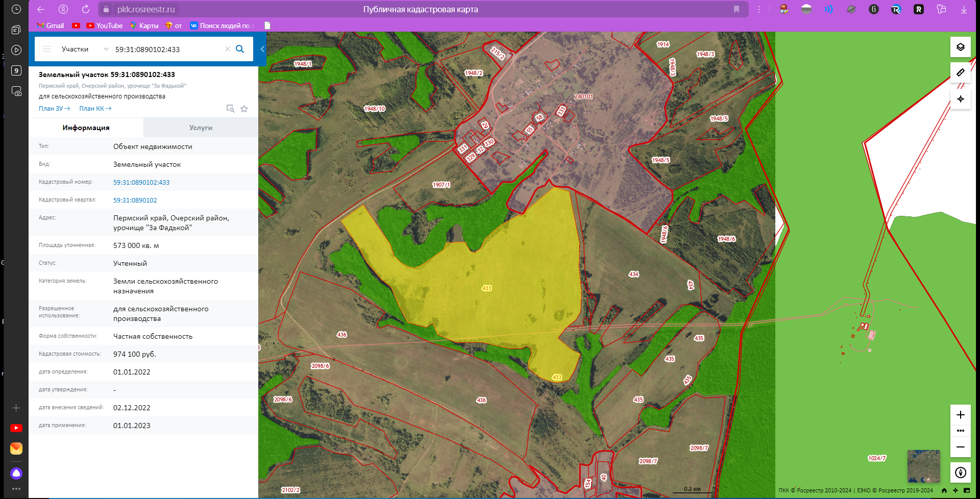980x499 pixels.
Task: Open the YouTube icon in browser sidebar
Action: coord(16,428)
